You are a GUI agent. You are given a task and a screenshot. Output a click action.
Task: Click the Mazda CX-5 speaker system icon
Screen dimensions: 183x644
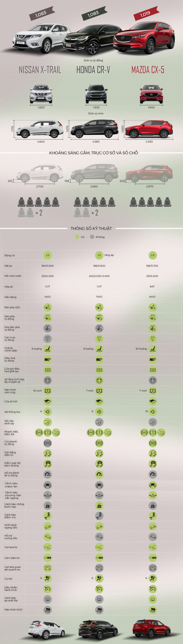(153, 412)
